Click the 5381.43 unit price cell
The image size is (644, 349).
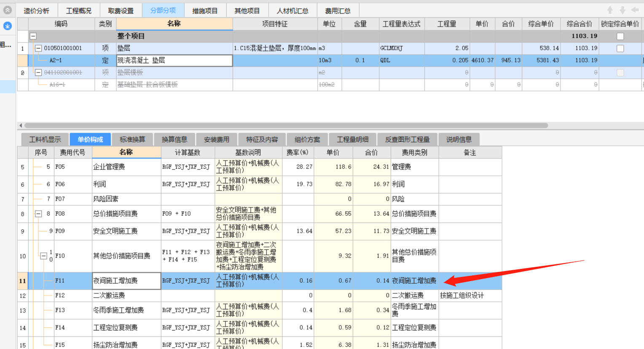(541, 60)
